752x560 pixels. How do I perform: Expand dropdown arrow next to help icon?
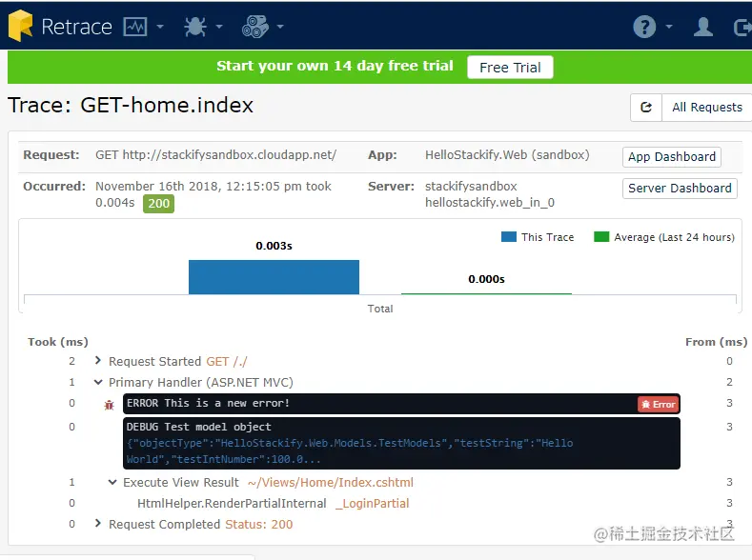coord(668,27)
